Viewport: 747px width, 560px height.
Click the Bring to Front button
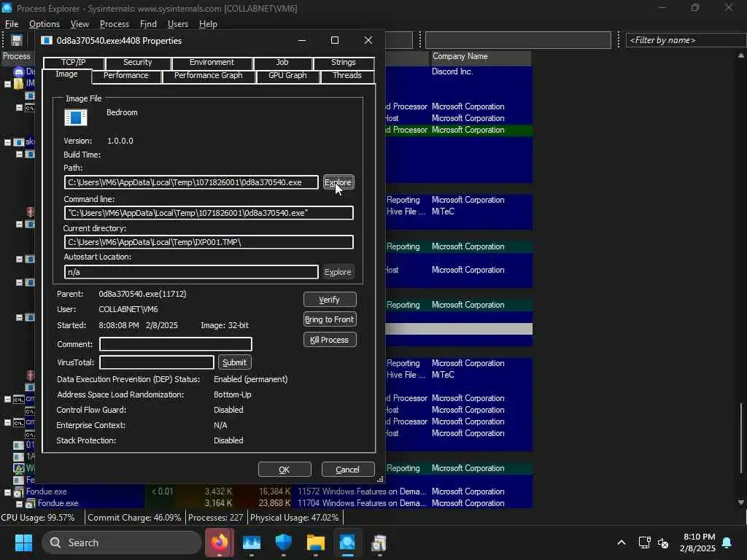(329, 319)
